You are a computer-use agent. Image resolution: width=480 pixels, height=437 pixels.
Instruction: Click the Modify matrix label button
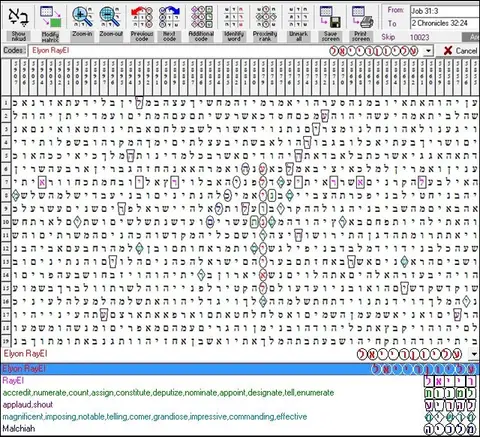pyautogui.click(x=50, y=36)
